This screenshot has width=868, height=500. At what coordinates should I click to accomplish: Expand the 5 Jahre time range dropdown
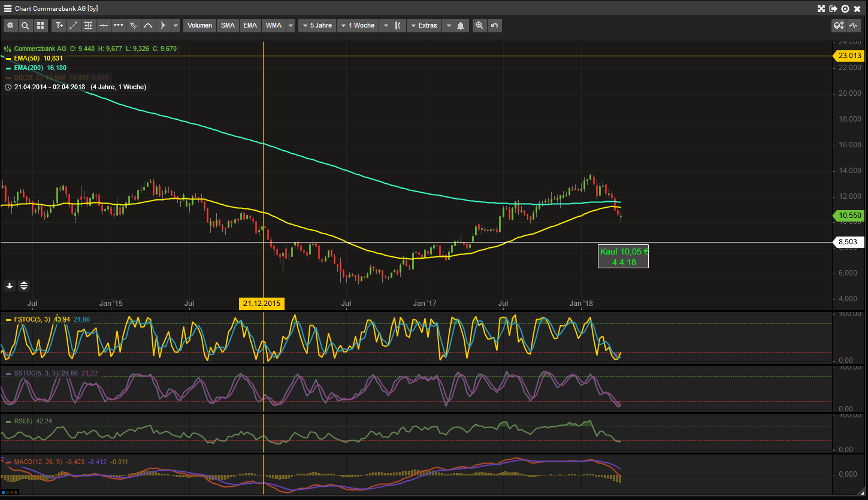click(x=317, y=26)
